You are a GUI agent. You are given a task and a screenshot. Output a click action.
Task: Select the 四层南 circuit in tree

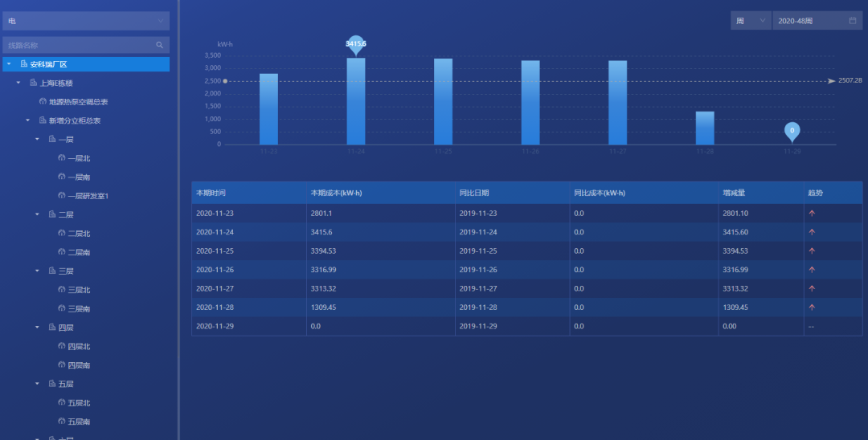coord(78,365)
